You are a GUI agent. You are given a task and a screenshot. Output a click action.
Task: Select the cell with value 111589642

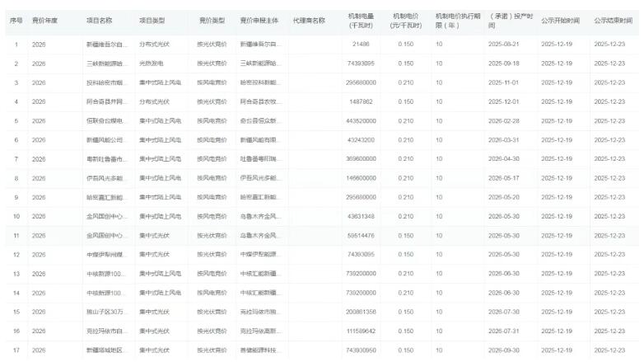361,331
